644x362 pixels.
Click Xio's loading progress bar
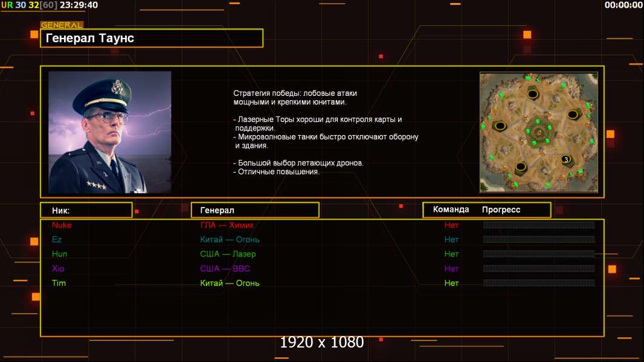click(x=539, y=268)
